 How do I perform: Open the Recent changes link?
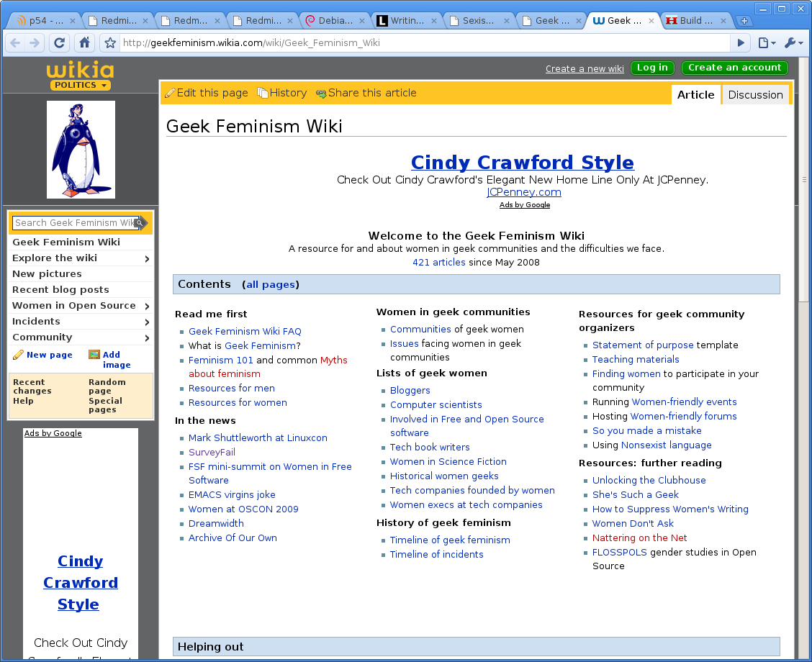pos(32,386)
